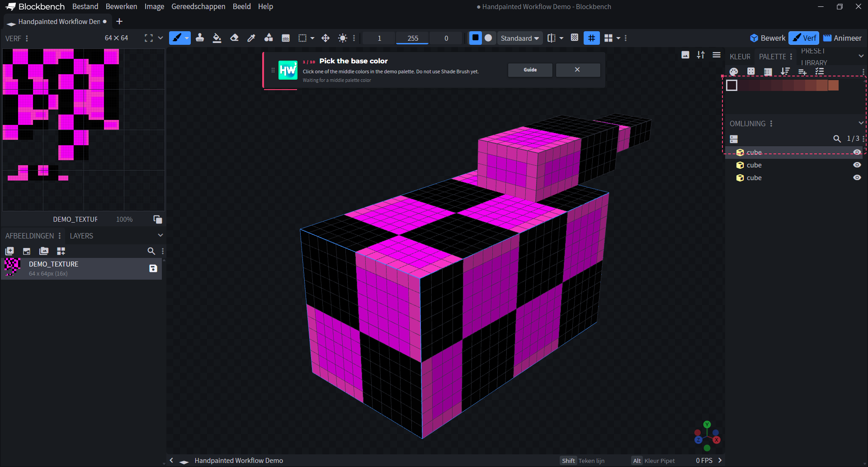Screen dimensions: 868x467
Task: Select the Color Picker pipette tool
Action: pyautogui.click(x=251, y=38)
